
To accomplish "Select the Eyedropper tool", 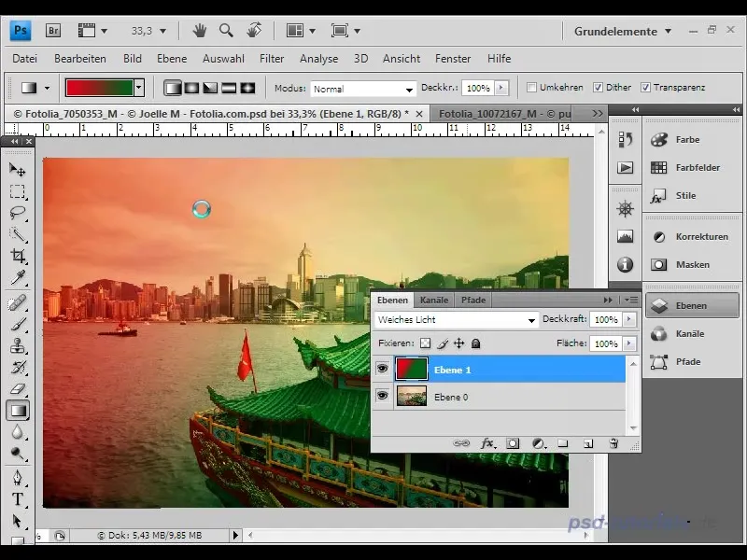I will (x=18, y=277).
